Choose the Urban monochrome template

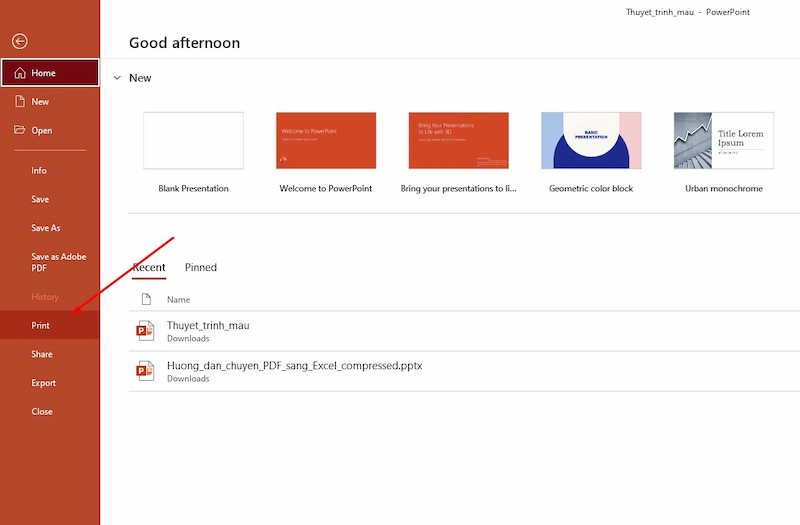tap(724, 140)
